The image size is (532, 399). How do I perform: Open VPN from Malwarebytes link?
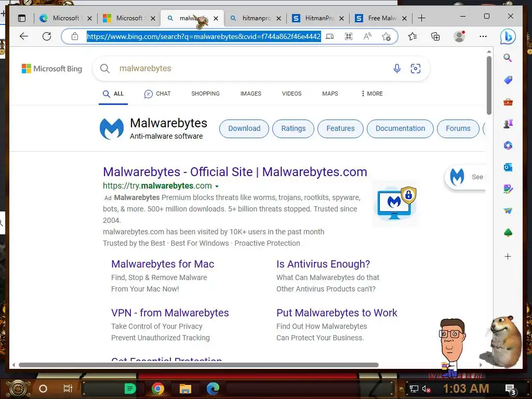[170, 313]
